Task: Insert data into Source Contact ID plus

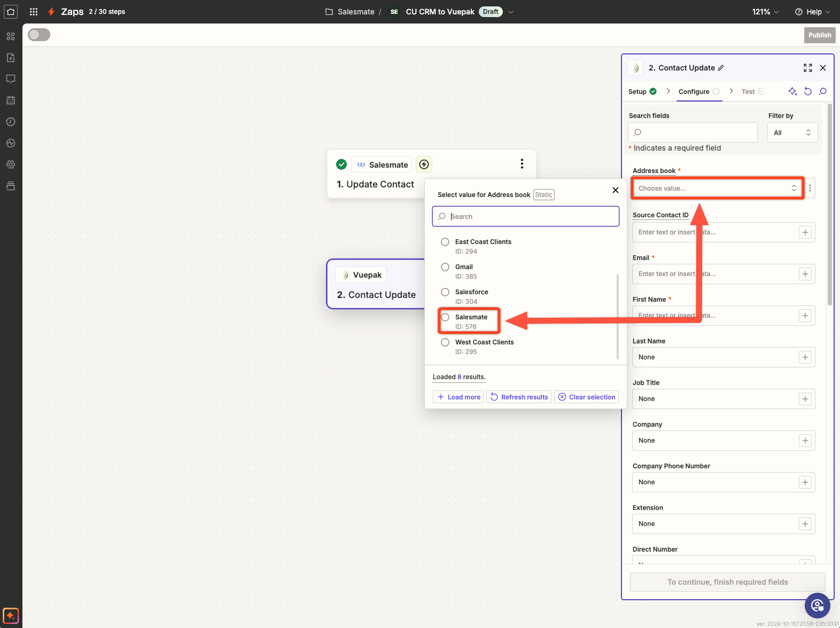Action: pos(805,232)
